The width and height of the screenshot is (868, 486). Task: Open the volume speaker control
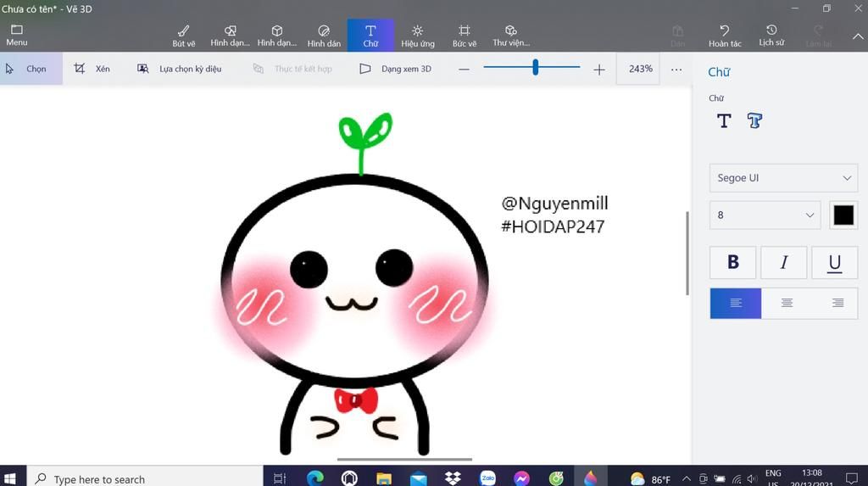752,479
